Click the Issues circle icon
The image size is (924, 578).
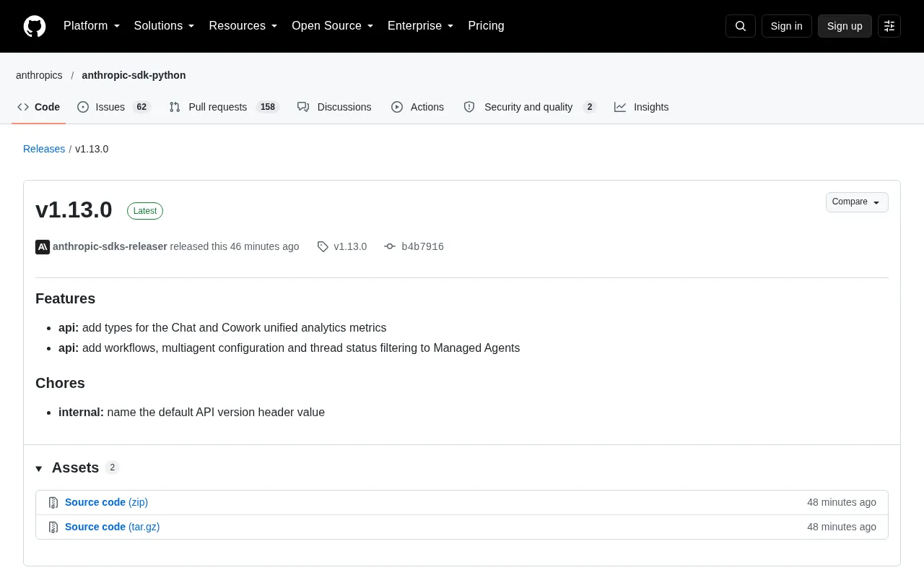click(83, 107)
